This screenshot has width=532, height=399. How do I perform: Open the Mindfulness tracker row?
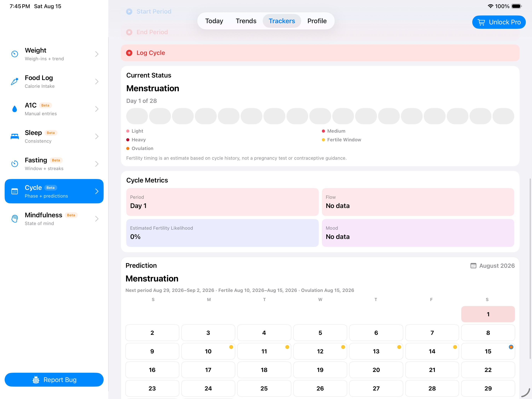[54, 219]
